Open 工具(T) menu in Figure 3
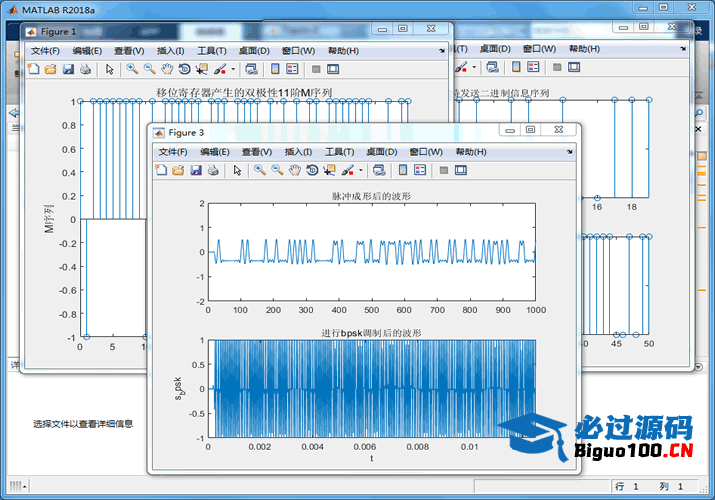Image resolution: width=715 pixels, height=500 pixels. click(339, 152)
